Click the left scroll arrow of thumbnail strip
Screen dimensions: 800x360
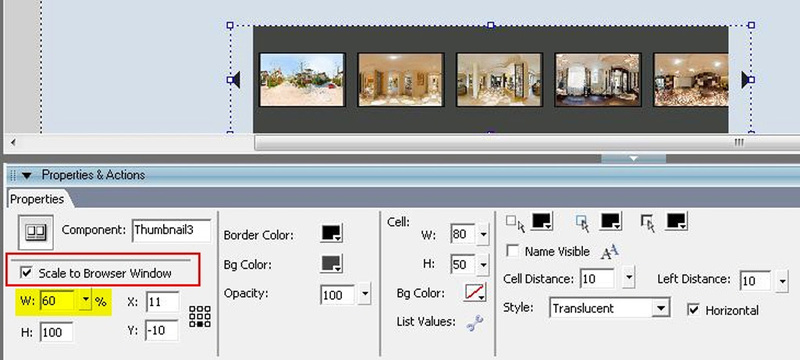pyautogui.click(x=236, y=80)
